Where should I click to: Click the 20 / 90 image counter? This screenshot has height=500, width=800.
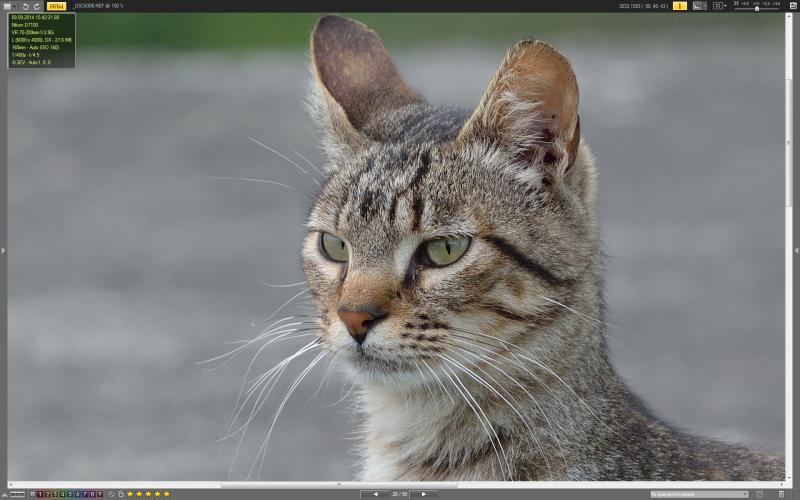tap(399, 494)
